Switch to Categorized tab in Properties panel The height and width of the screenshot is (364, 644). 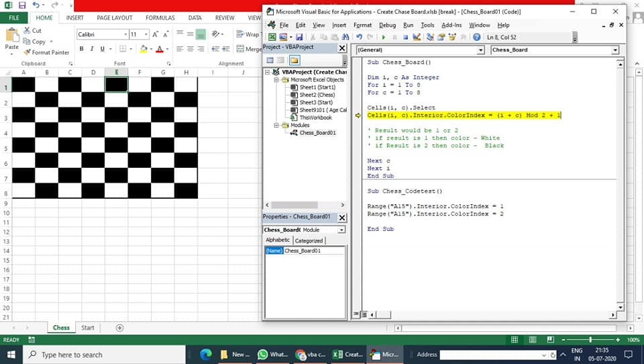click(309, 240)
